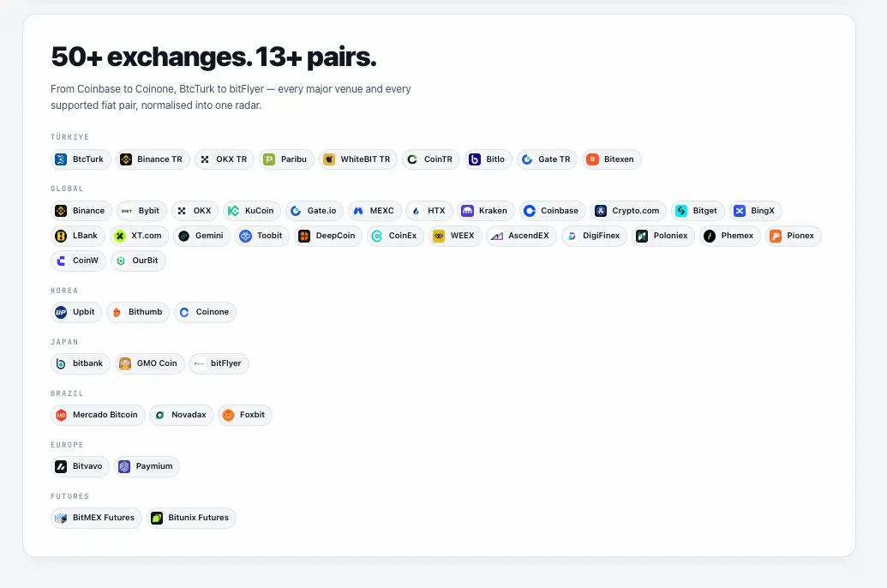The width and height of the screenshot is (887, 588).
Task: Select the Paymium exchange chip
Action: click(147, 467)
